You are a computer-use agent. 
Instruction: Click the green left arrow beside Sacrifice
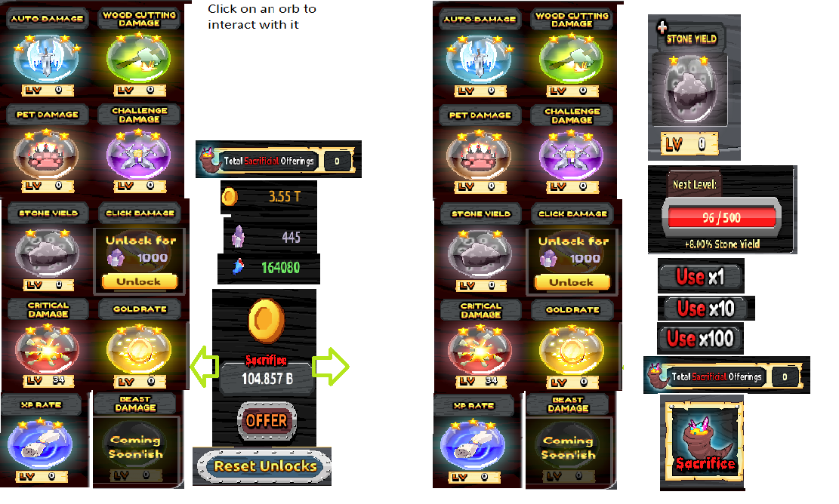pyautogui.click(x=205, y=366)
